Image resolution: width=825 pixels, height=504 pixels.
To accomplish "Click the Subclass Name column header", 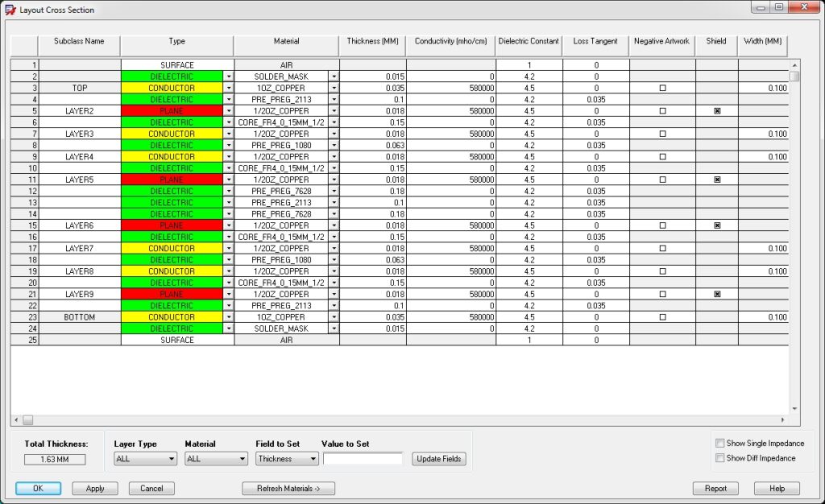I will pyautogui.click(x=79, y=41).
